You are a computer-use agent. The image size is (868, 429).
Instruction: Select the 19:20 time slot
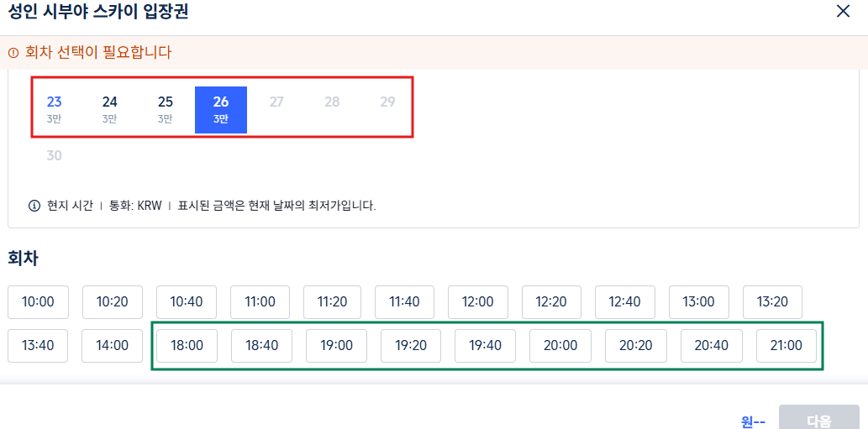pos(411,346)
